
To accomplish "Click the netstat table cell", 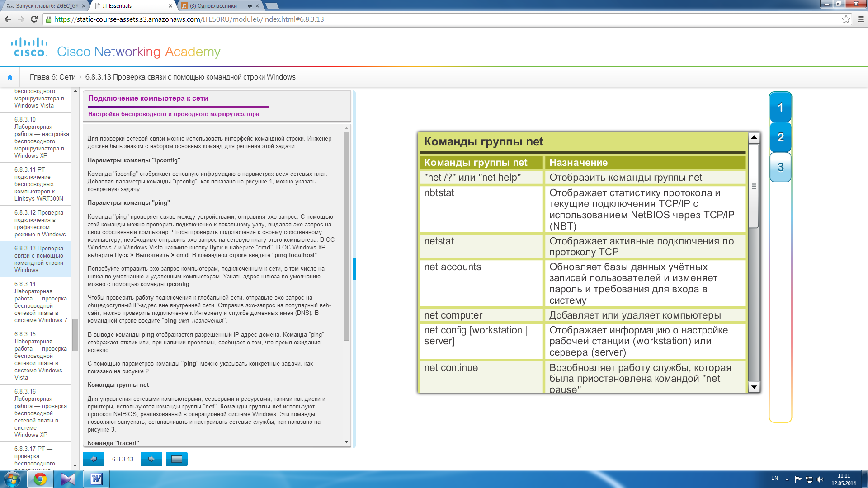I will [481, 246].
